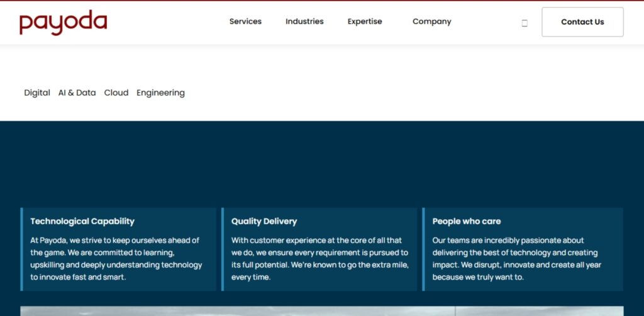Select the AI & Data tab
This screenshot has height=316, width=644.
point(77,93)
